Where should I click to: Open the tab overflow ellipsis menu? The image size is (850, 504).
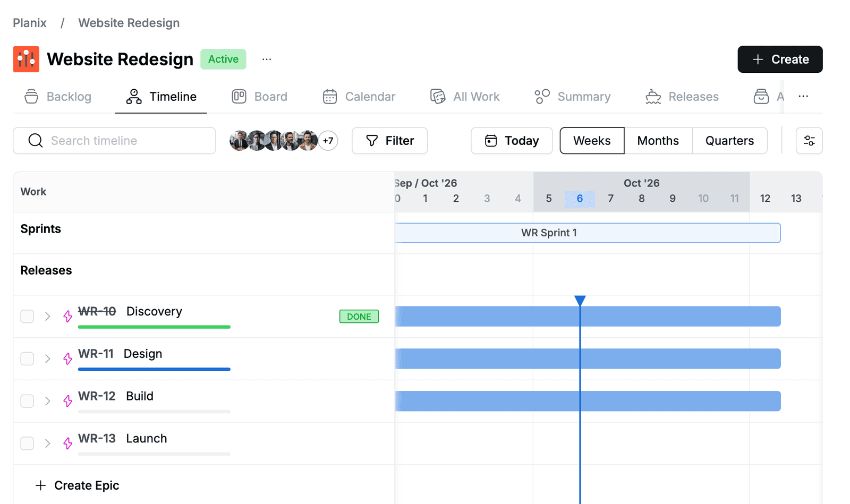point(803,96)
